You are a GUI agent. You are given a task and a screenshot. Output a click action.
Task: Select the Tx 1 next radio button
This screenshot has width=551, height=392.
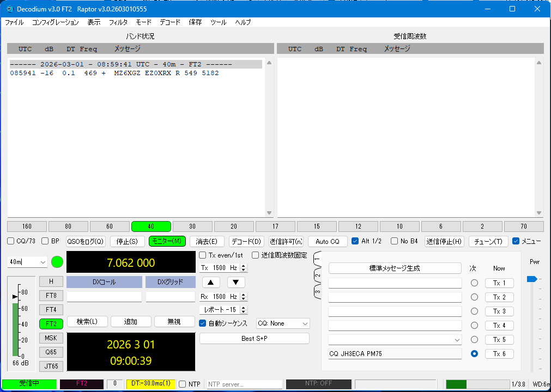click(474, 283)
